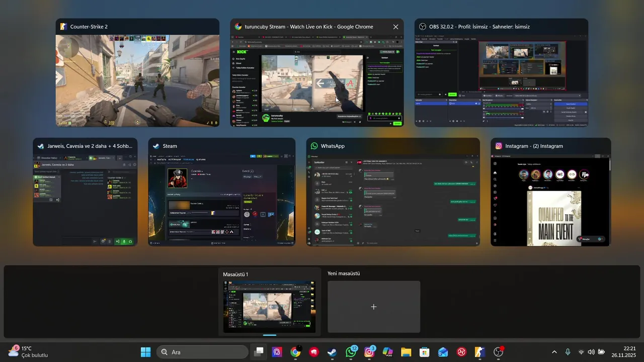Open the red circular app taskbar icon
Screen dimensions: 644x362
click(x=461, y=352)
